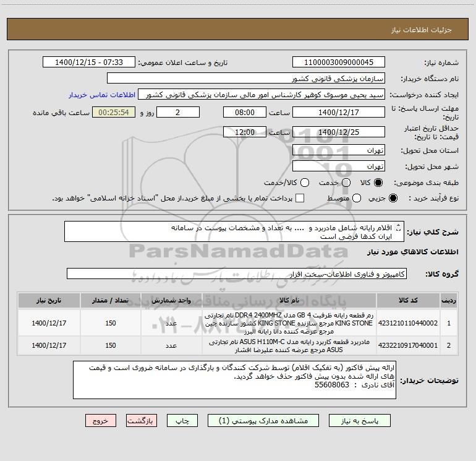Click the days remaining field showing 2
Image resolution: width=476 pixels, height=461 pixels.
click(x=178, y=112)
